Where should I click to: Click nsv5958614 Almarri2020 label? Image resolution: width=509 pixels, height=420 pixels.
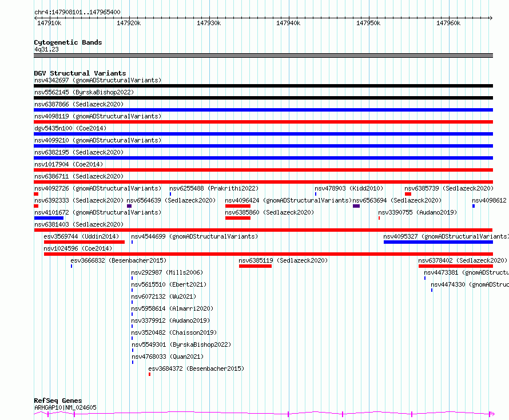pos(172,308)
